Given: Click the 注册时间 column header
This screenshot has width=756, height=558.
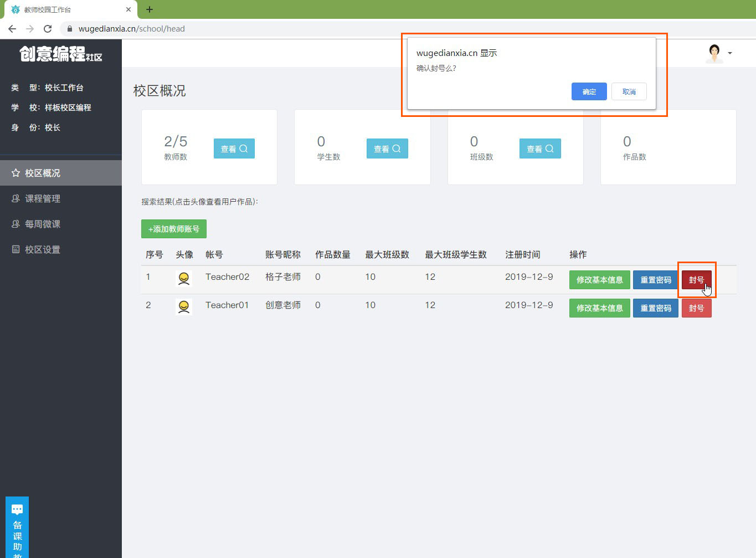Looking at the screenshot, I should pos(522,254).
